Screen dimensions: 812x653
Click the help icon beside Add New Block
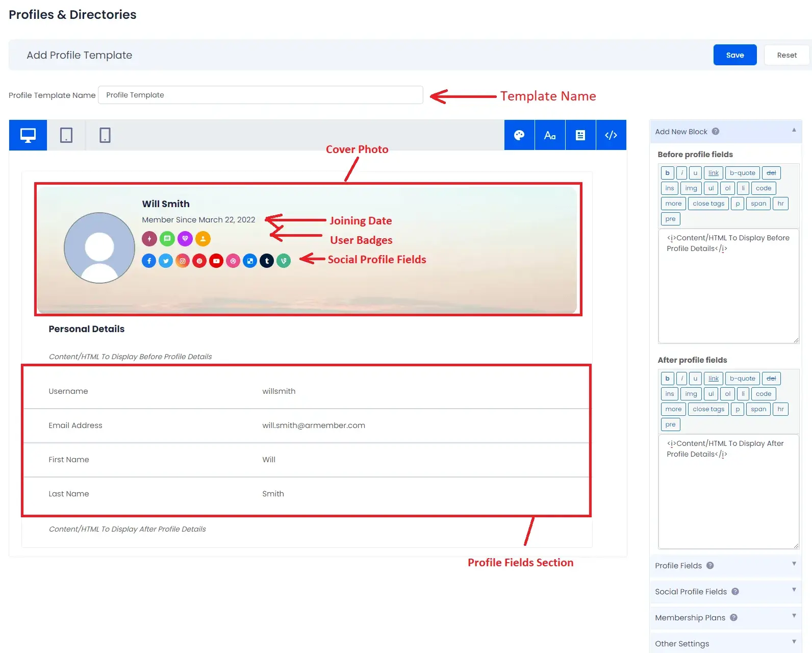pos(716,132)
